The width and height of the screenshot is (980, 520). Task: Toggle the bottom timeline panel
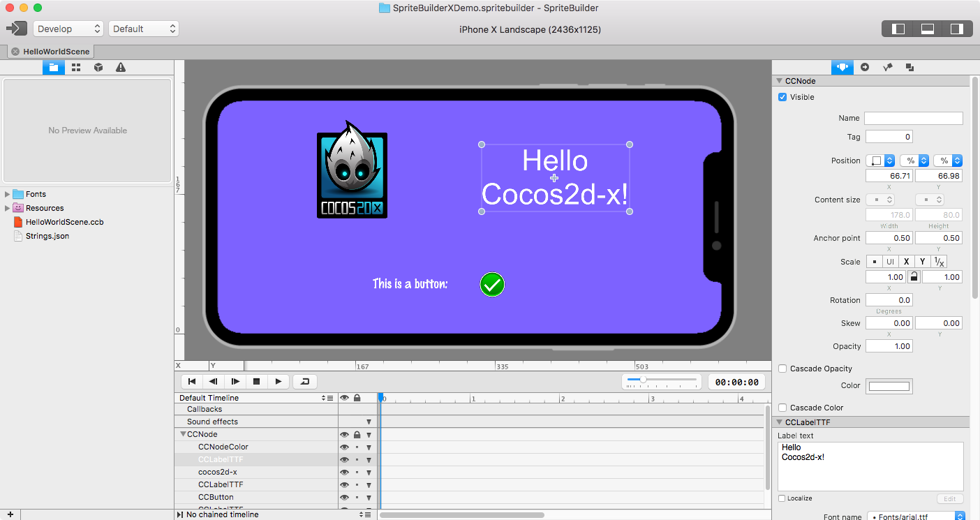coord(928,29)
